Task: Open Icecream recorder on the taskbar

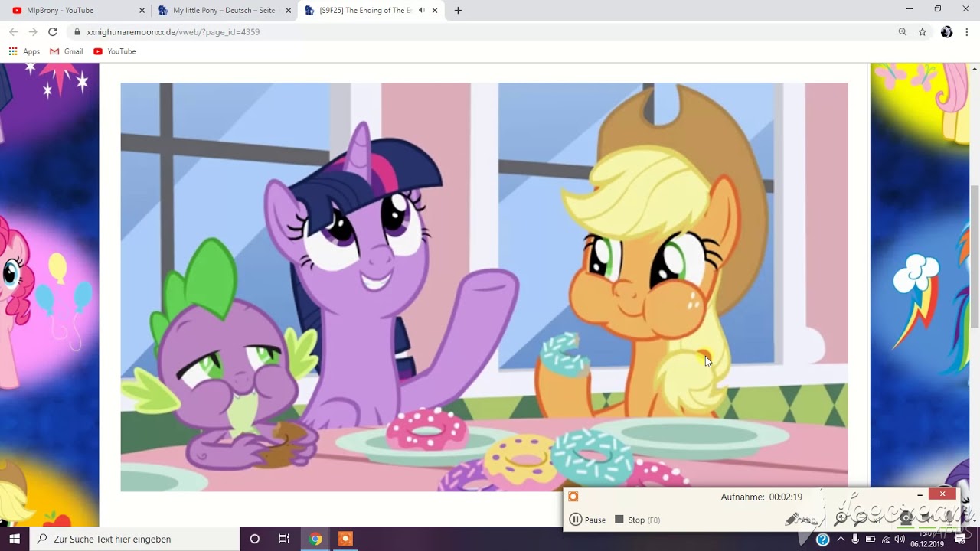Action: tap(345, 539)
